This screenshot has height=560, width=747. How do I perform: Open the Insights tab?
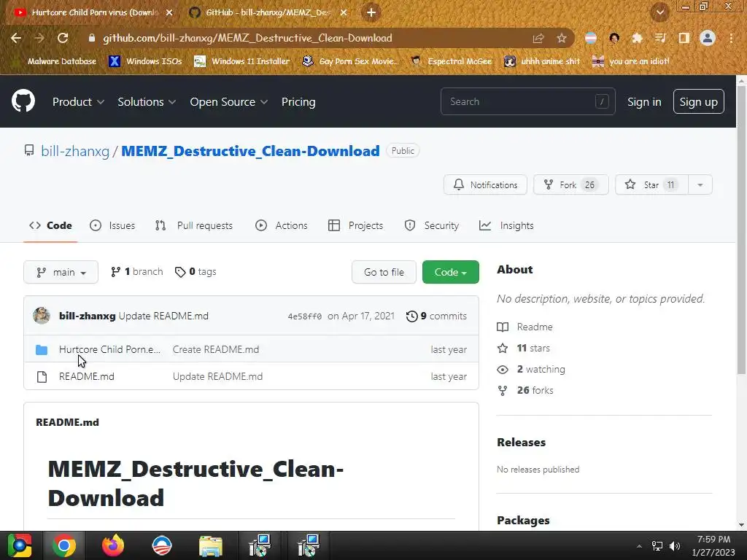506,226
